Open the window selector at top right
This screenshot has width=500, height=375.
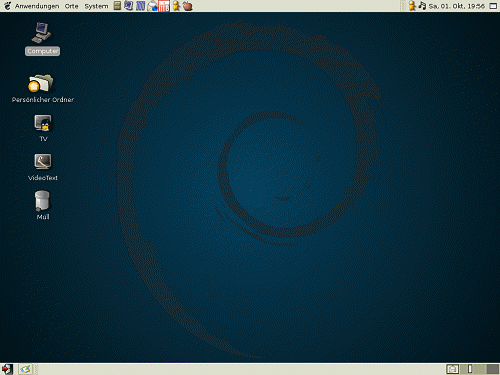(493, 6)
